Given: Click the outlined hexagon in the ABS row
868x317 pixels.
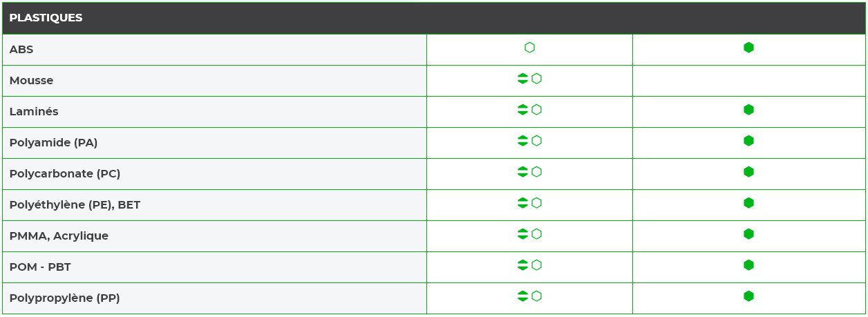Looking at the screenshot, I should point(529,48).
